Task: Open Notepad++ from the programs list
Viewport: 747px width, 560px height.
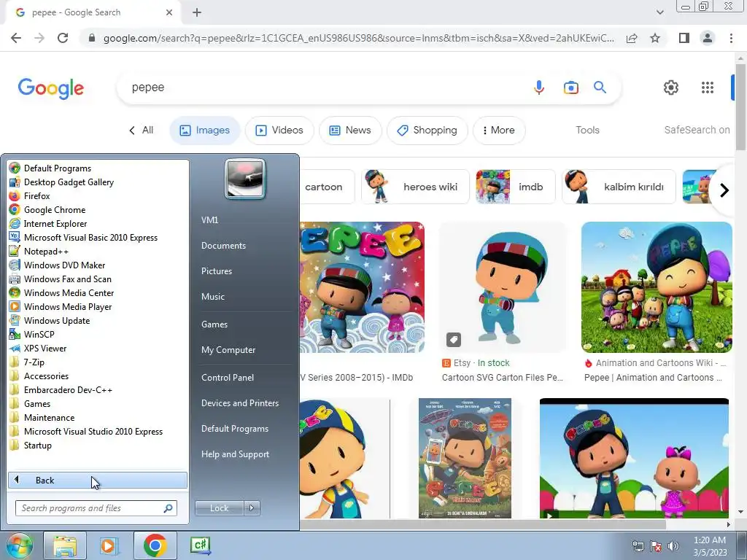Action: (x=39, y=251)
